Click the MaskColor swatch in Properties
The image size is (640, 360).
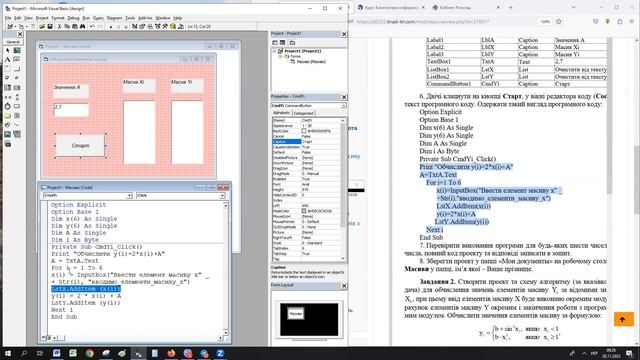click(304, 211)
